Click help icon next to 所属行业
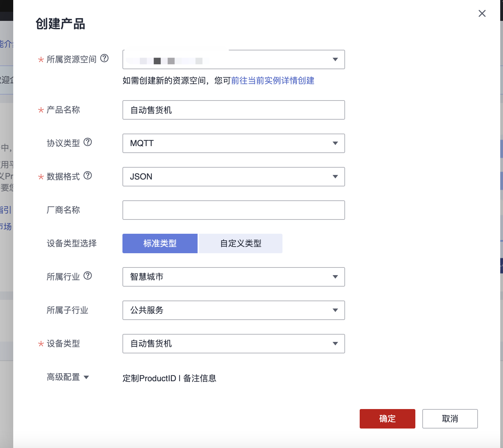 pos(88,275)
